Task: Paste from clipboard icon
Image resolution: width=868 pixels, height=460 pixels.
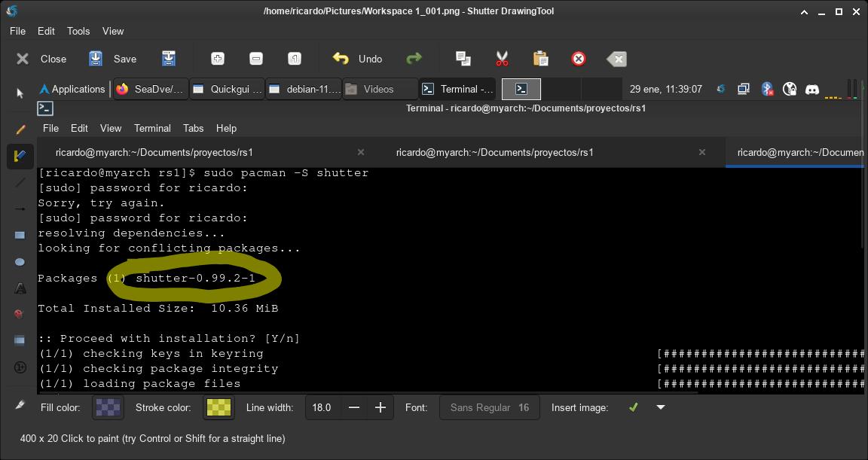Action: 540,59
